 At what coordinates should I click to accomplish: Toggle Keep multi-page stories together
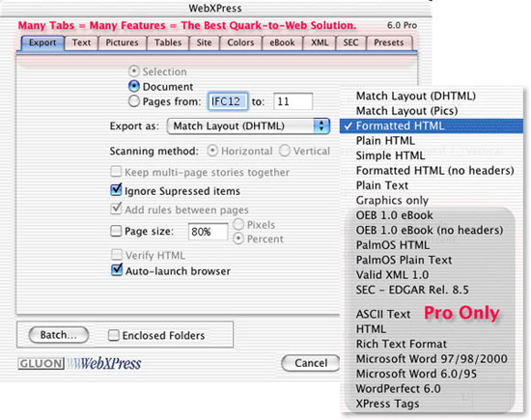(116, 172)
